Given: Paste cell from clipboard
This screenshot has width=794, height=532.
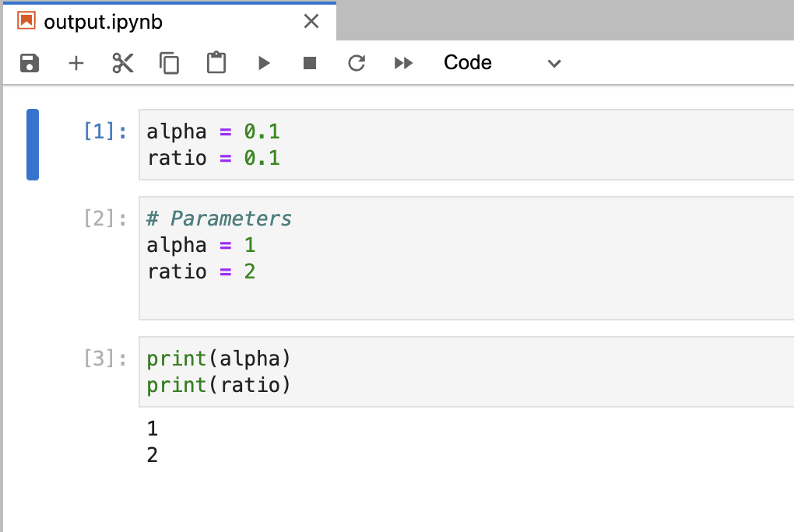Looking at the screenshot, I should (216, 63).
